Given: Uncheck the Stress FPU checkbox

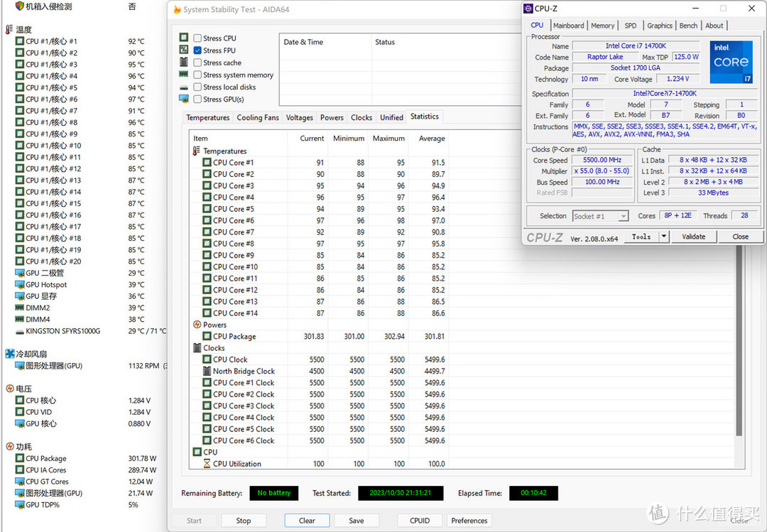Looking at the screenshot, I should tap(197, 50).
